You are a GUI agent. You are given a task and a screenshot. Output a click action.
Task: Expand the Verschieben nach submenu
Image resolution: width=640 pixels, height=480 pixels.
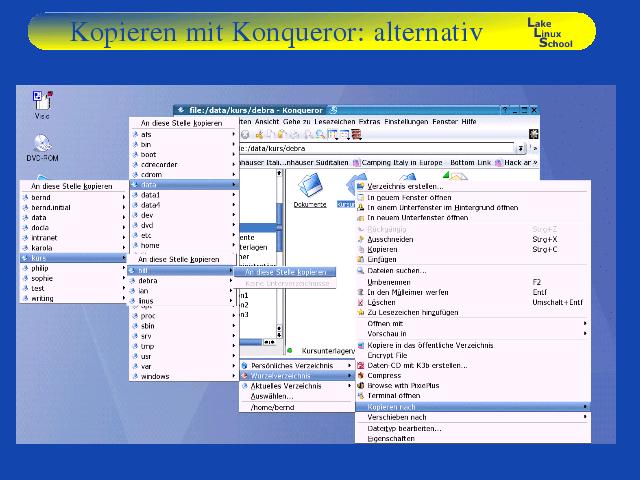coord(473,417)
